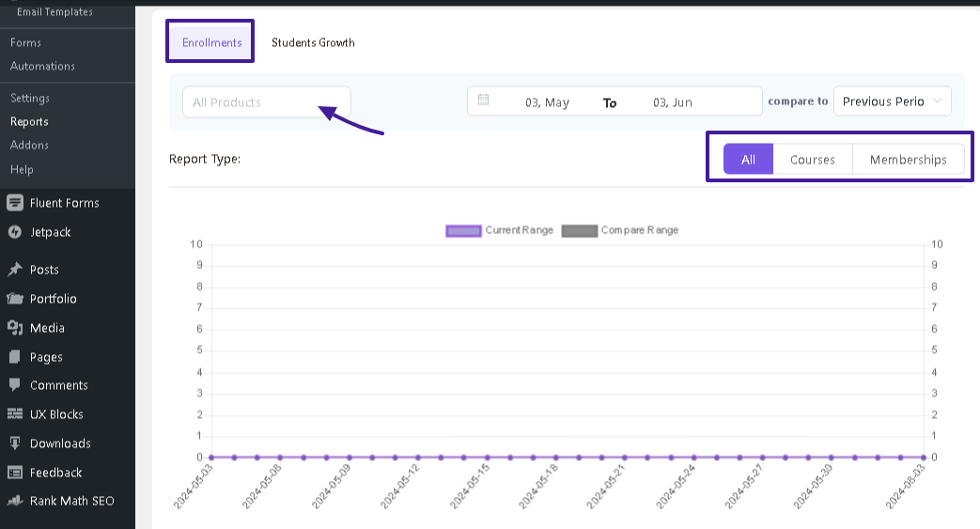Click the UX Blocks icon
The height and width of the screenshot is (529, 980).
point(15,414)
